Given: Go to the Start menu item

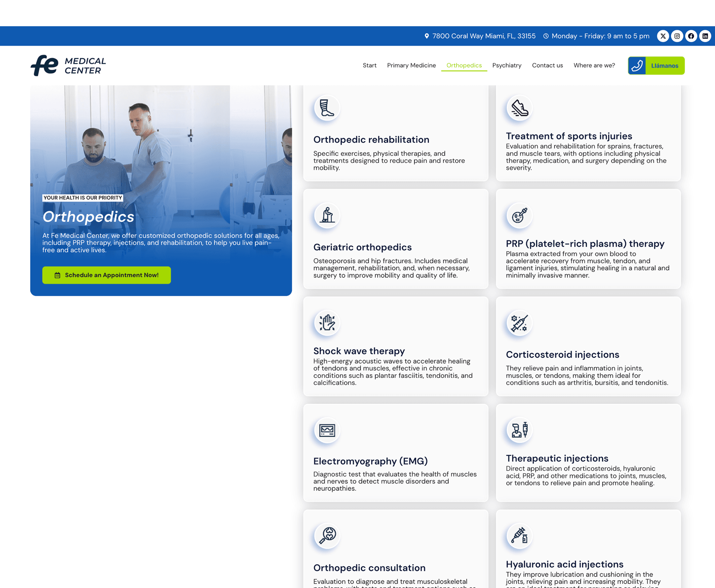Looking at the screenshot, I should pyautogui.click(x=369, y=65).
